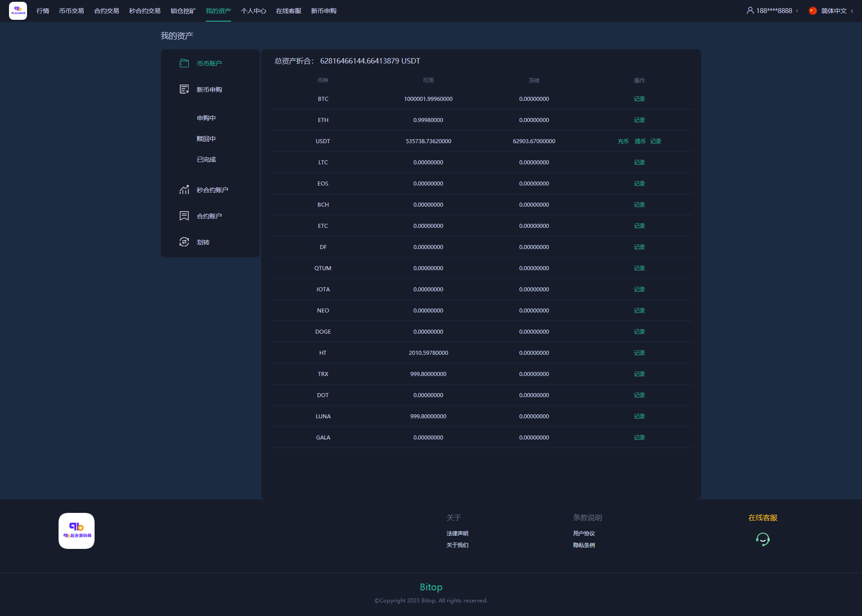Screen dimensions: 862x616
Task: Open 记录 for the DOGE row
Action: [640, 332]
